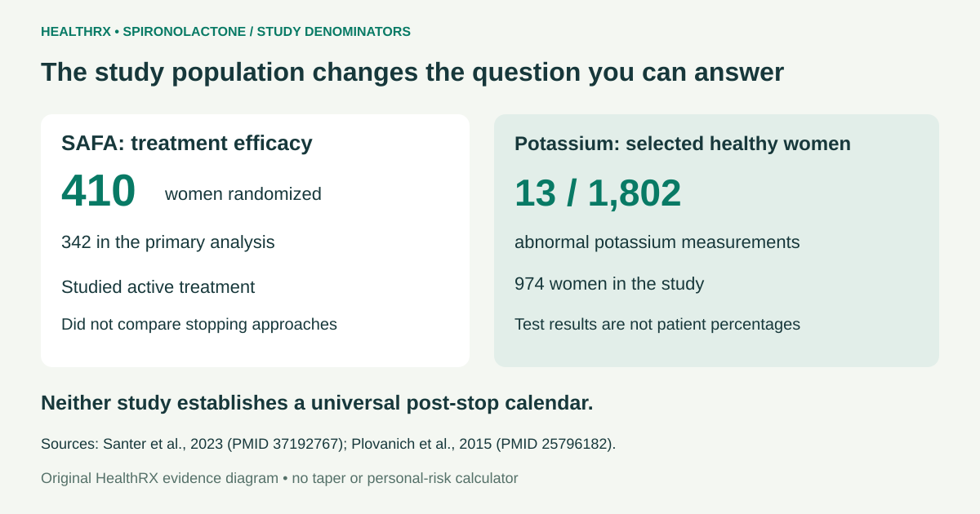The width and height of the screenshot is (980, 514).
Task: Click PMID 25796182 reference
Action: (554, 445)
